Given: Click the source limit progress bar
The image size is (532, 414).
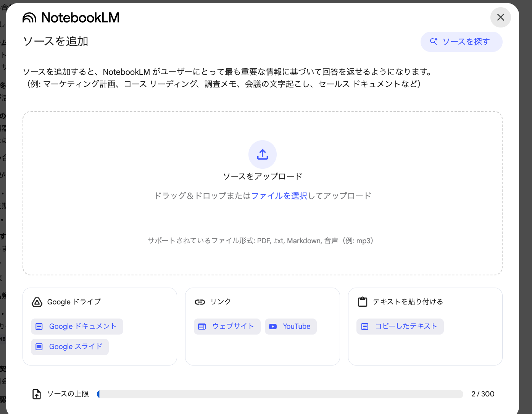Looking at the screenshot, I should (280, 394).
